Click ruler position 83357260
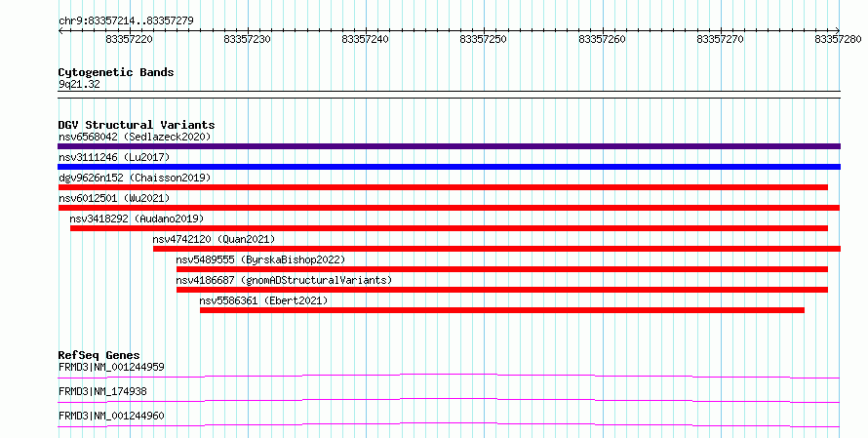This screenshot has height=438, width=868. (x=602, y=39)
